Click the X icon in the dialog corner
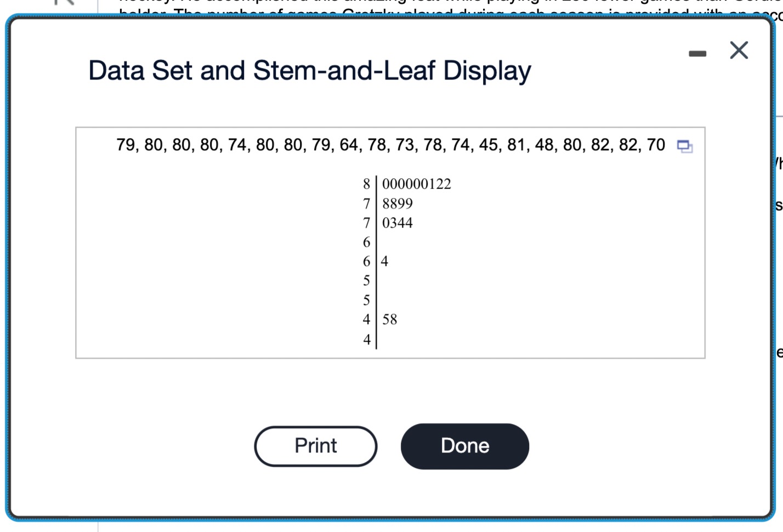The image size is (783, 532). click(x=739, y=50)
